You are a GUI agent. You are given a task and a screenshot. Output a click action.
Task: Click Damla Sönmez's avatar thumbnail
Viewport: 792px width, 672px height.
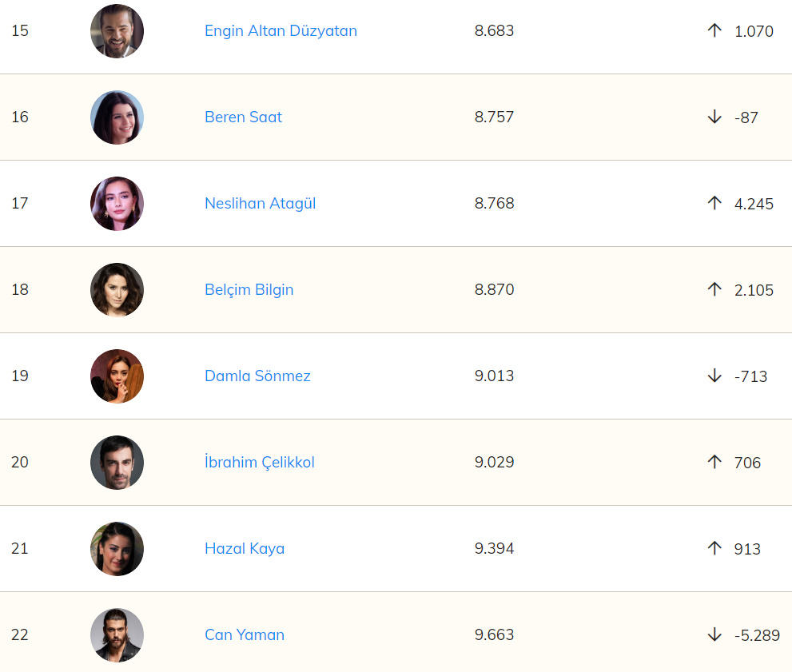(117, 376)
